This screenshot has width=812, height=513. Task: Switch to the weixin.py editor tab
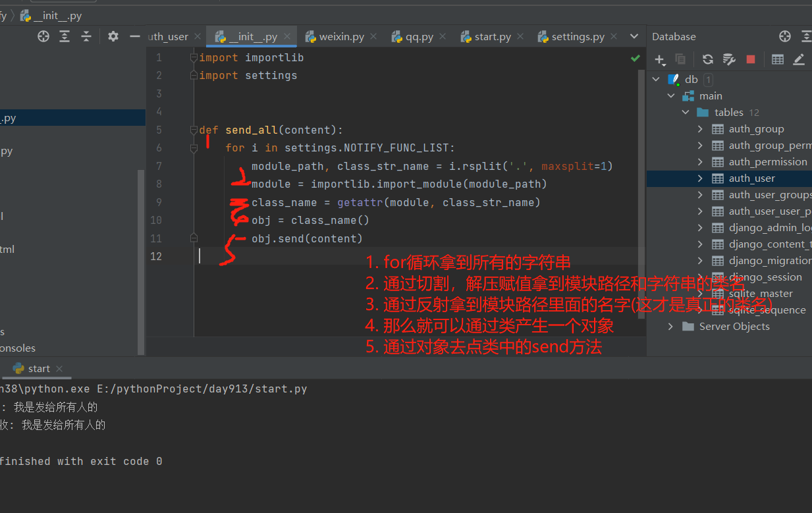coord(341,37)
